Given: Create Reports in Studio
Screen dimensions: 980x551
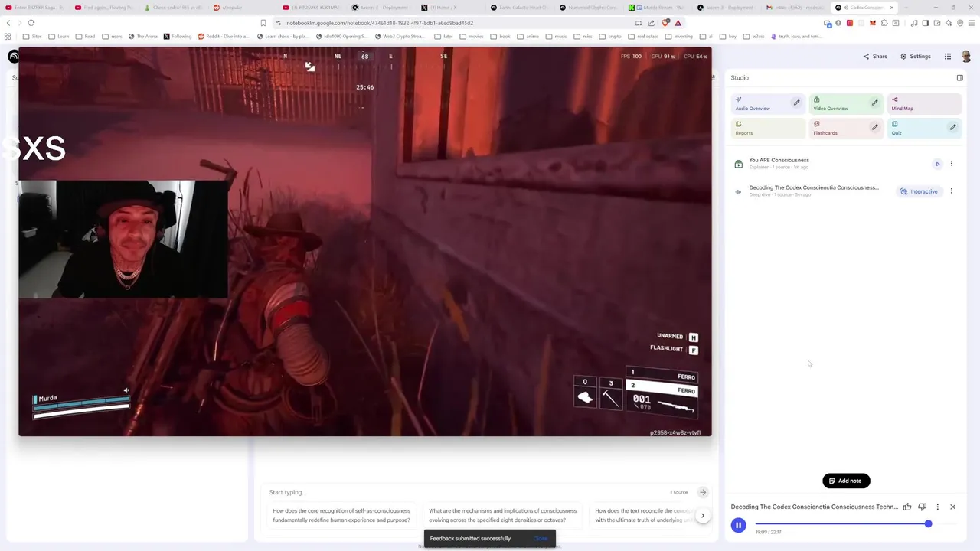Looking at the screenshot, I should point(768,128).
